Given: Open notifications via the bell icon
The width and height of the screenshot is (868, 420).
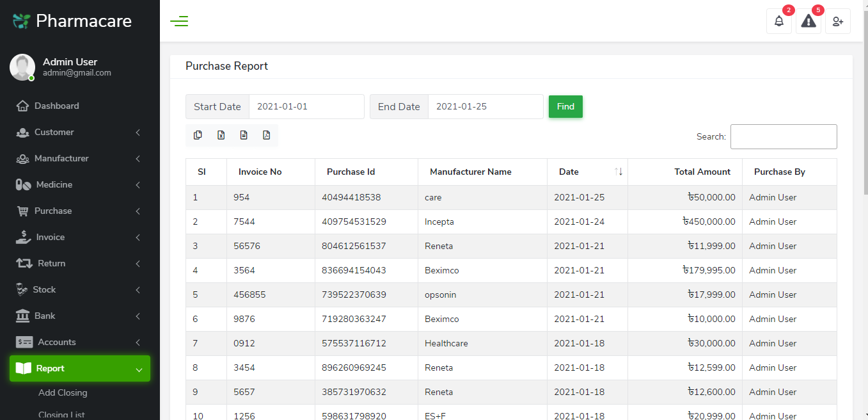Looking at the screenshot, I should (778, 21).
